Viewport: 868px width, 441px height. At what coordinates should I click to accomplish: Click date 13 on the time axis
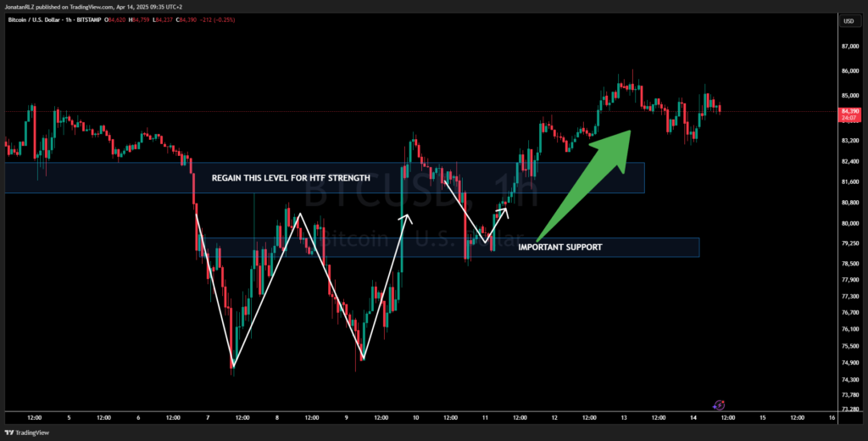point(623,417)
